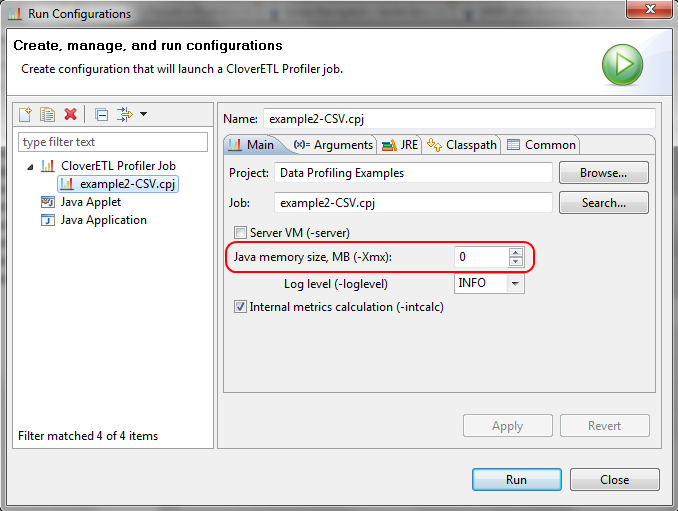Click the Close button
Screen dimensions: 678x511
pyautogui.click(x=614, y=479)
